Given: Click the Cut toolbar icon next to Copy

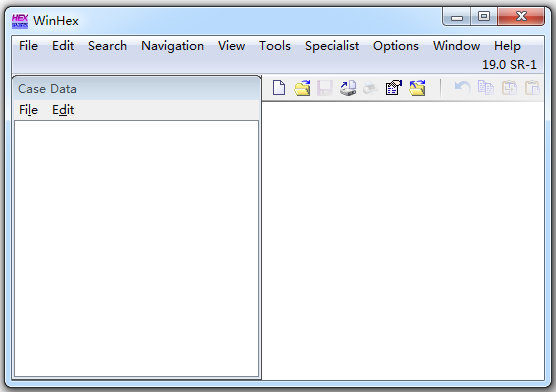Looking at the screenshot, I should [x=509, y=88].
